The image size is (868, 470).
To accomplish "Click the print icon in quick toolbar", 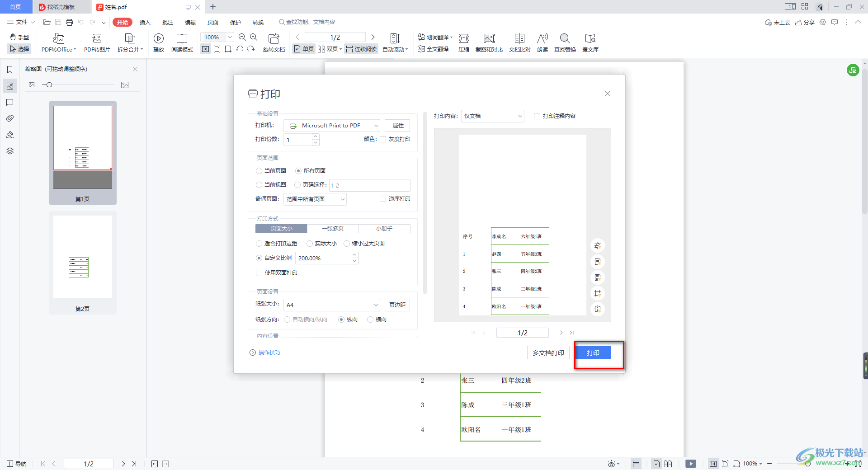I will tap(69, 22).
